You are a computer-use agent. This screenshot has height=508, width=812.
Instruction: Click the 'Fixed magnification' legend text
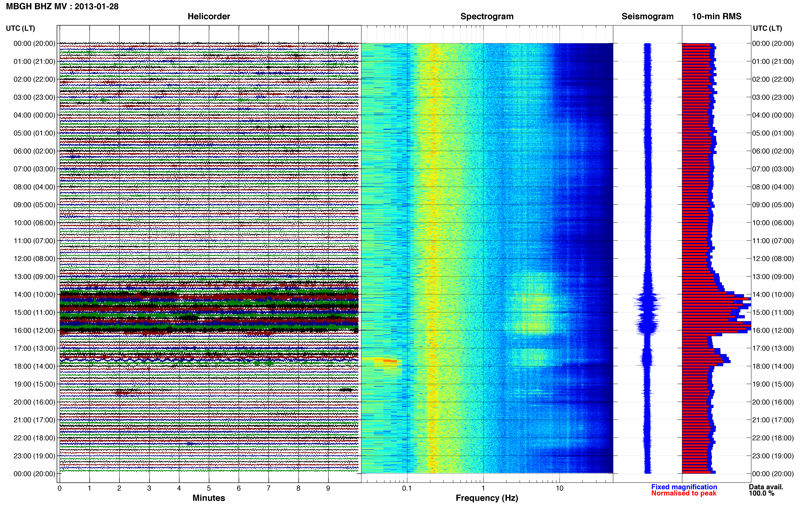coord(684,487)
